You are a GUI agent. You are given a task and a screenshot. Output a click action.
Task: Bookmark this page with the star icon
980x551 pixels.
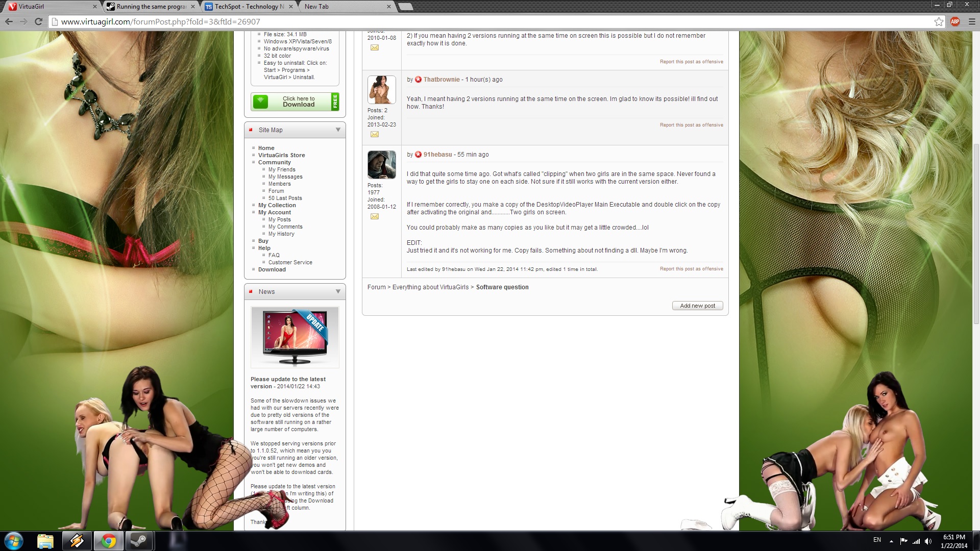pyautogui.click(x=939, y=21)
